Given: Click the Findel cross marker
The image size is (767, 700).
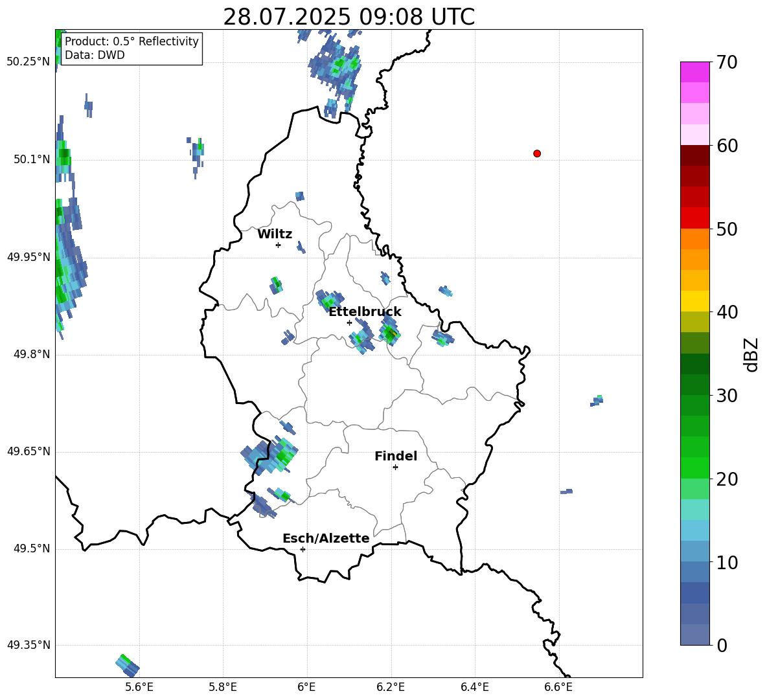Looking at the screenshot, I should pyautogui.click(x=395, y=468).
